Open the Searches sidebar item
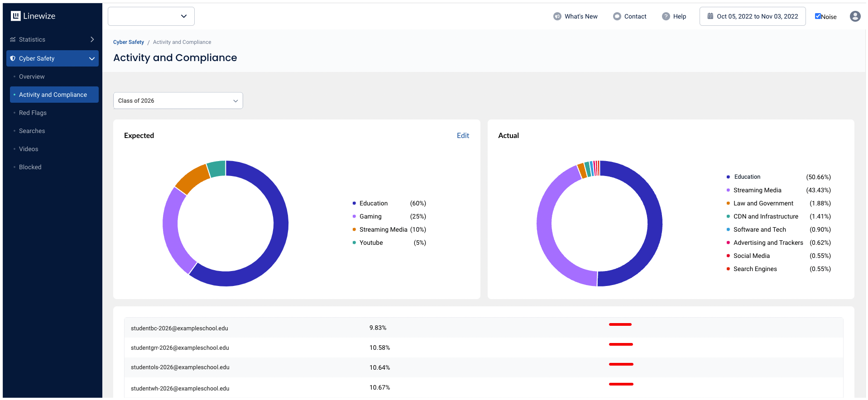The width and height of the screenshot is (868, 400). pos(32,131)
